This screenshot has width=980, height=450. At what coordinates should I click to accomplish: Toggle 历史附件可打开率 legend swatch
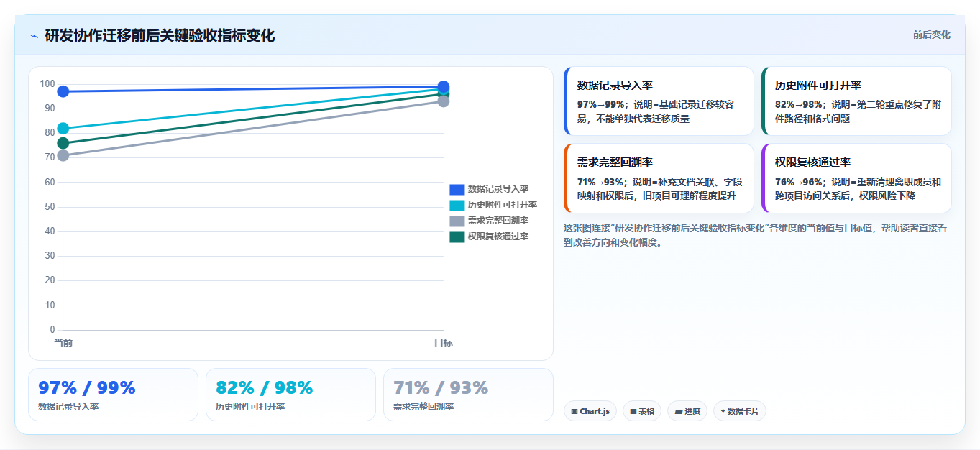coord(457,205)
